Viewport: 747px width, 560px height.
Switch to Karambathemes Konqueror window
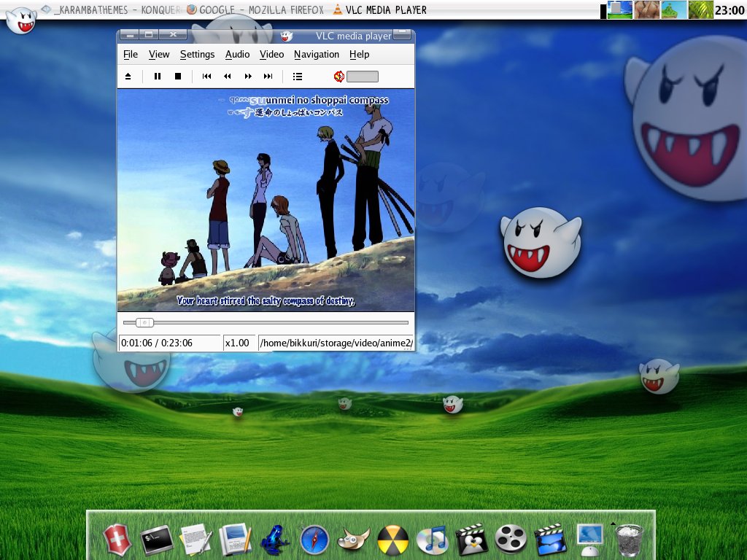point(111,9)
